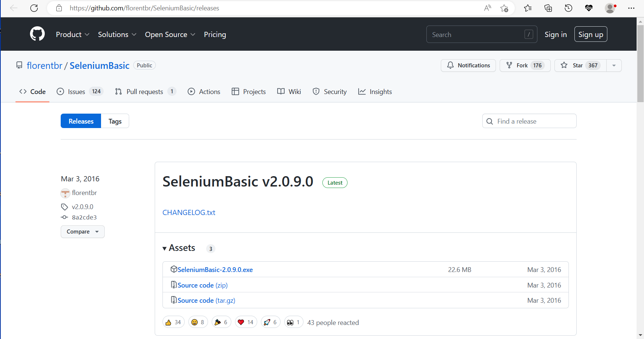
Task: Open the Insights tab
Action: (375, 91)
